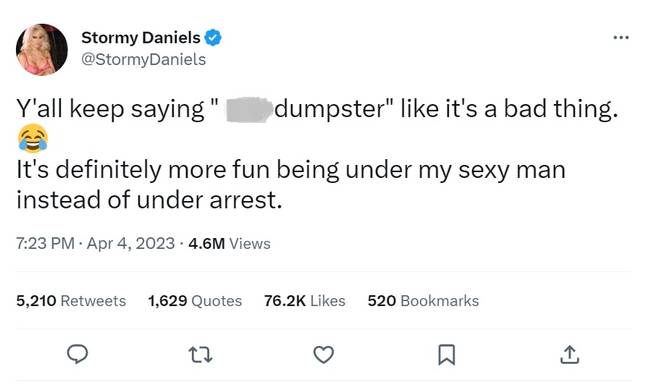Click the tweet text line 'instead of under arrest.'
648x387 pixels.
pos(149,200)
